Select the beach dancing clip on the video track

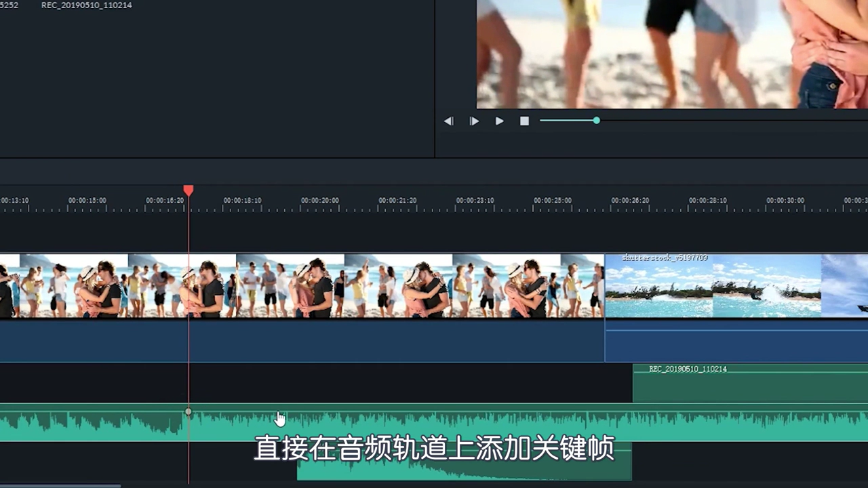(305, 285)
